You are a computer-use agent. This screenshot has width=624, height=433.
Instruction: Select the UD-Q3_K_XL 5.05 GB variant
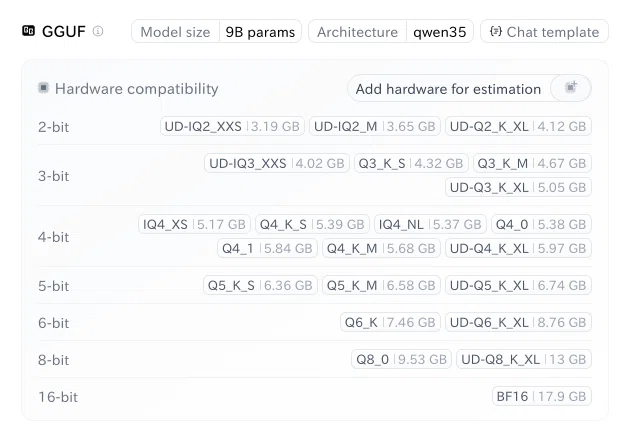[x=518, y=187]
